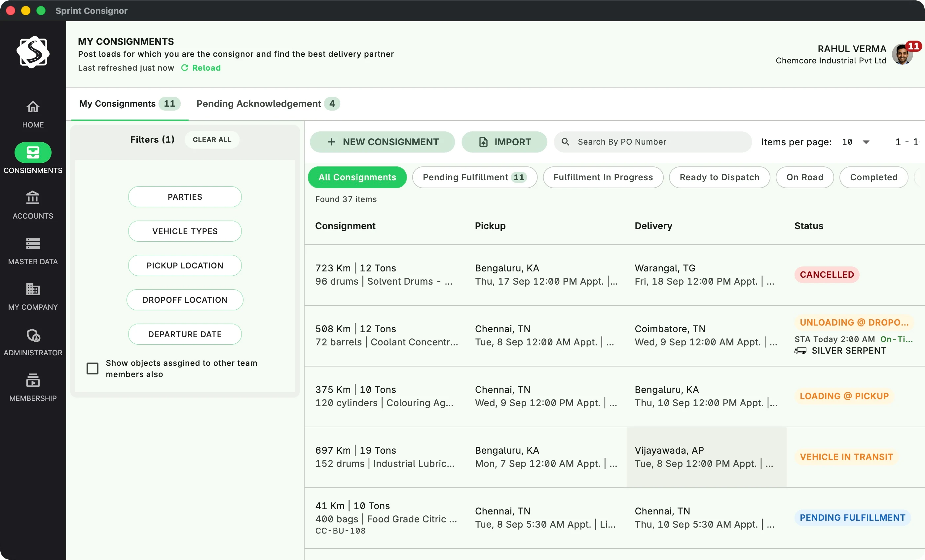Click the truck icon beside SILVER SERPENT
Image resolution: width=925 pixels, height=560 pixels.
point(800,351)
